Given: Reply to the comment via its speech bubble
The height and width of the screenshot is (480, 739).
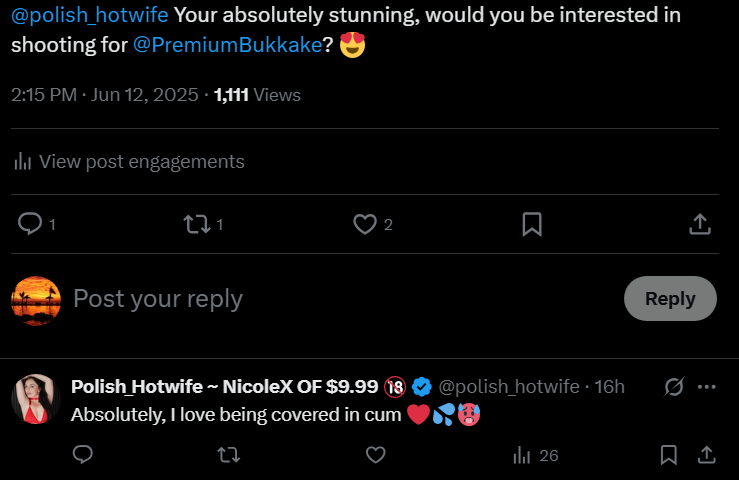Looking at the screenshot, I should coord(83,455).
